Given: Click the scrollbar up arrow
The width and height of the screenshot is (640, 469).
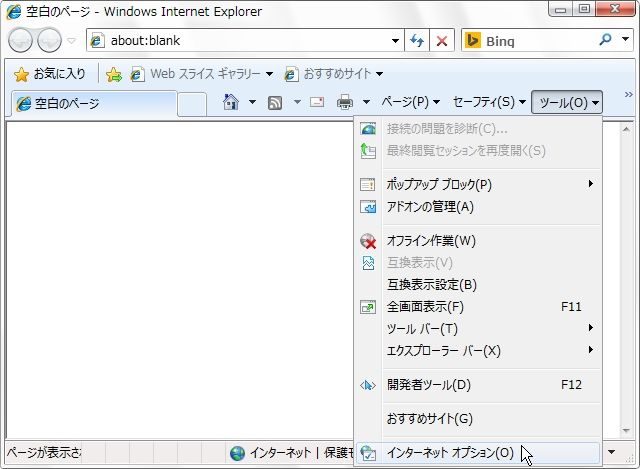Looking at the screenshot, I should point(626,129).
